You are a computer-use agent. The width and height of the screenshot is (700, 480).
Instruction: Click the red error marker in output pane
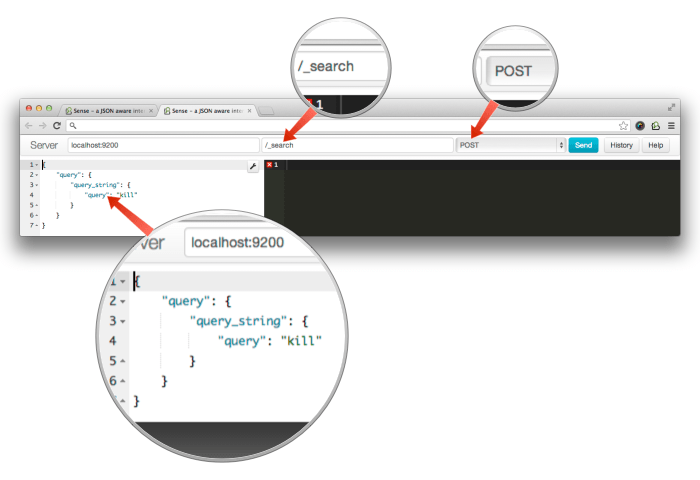tap(269, 164)
